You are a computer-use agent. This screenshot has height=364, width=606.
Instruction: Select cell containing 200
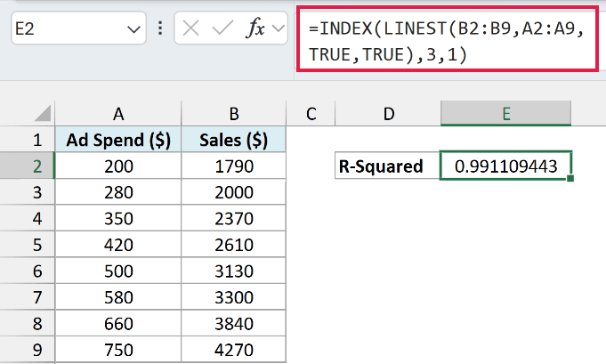pos(118,166)
